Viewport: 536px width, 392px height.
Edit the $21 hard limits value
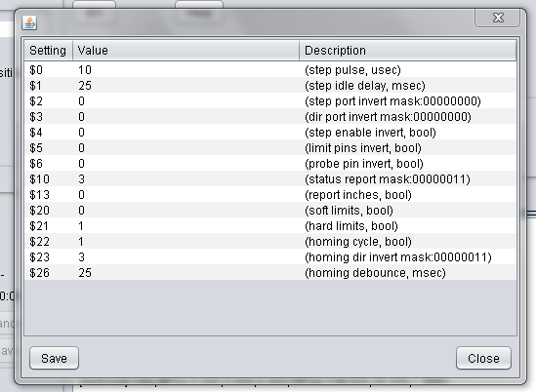pos(186,225)
